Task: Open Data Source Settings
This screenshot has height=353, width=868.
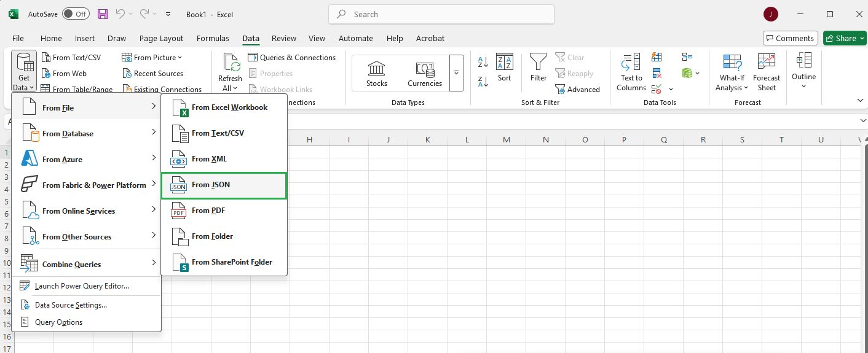Action: point(86,305)
